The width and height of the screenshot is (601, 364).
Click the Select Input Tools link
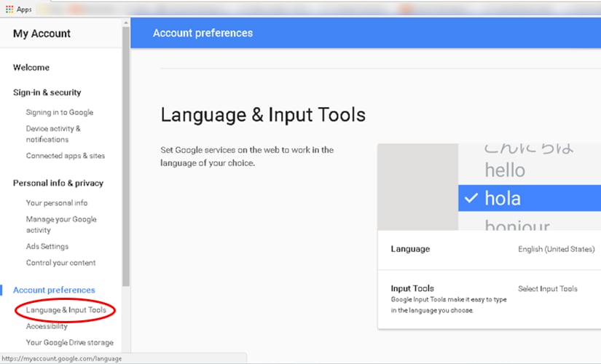click(x=548, y=289)
